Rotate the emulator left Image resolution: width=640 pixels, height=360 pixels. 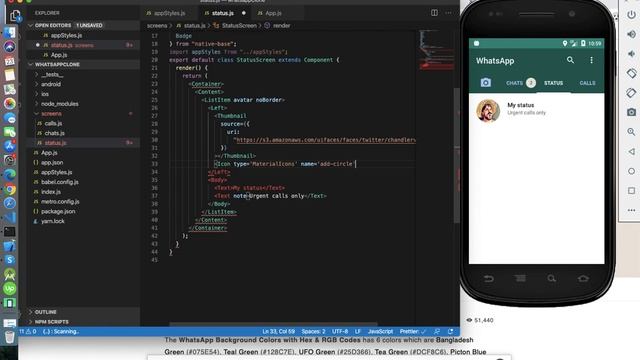(631, 73)
